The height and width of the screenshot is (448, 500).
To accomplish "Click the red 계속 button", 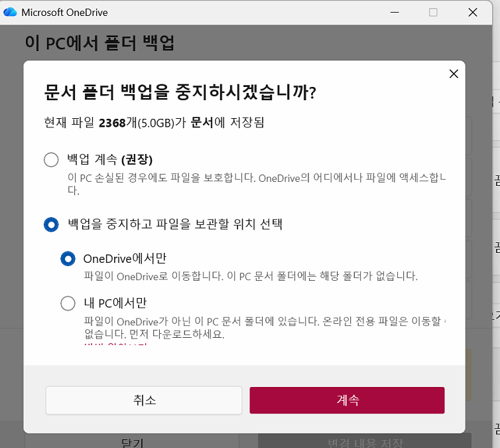I will pos(347,400).
